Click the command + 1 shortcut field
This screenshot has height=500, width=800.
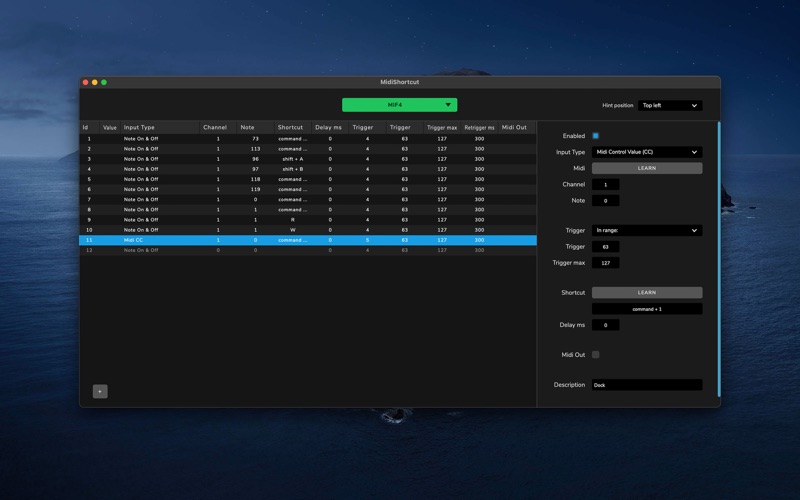click(647, 309)
